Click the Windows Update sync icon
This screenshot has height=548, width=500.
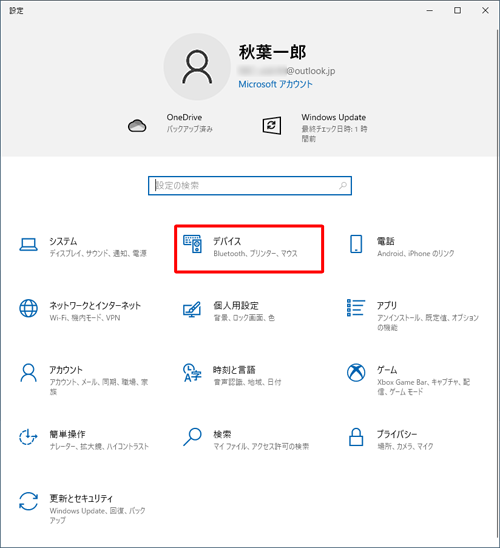271,125
